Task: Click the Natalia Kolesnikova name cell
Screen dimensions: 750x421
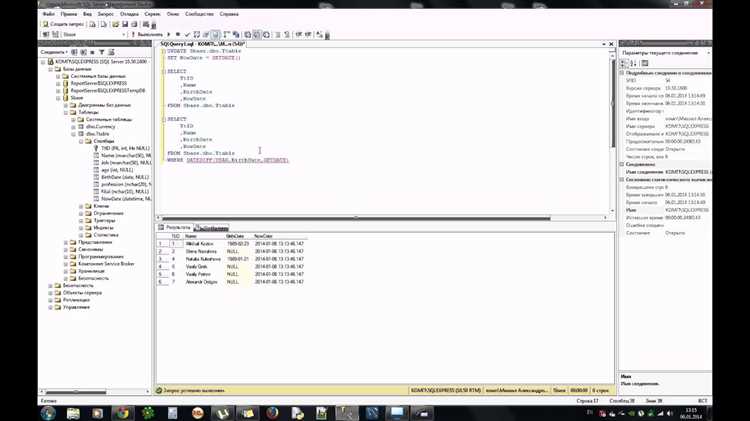Action: point(203,259)
